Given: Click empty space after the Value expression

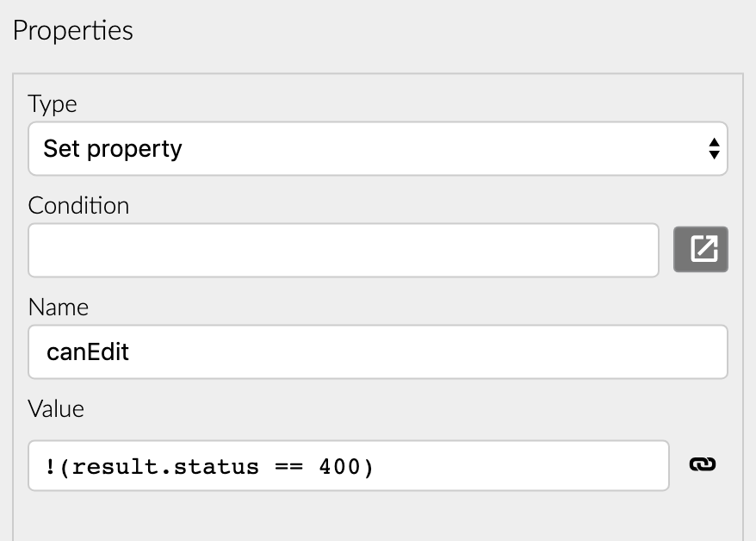Looking at the screenshot, I should pos(521,466).
